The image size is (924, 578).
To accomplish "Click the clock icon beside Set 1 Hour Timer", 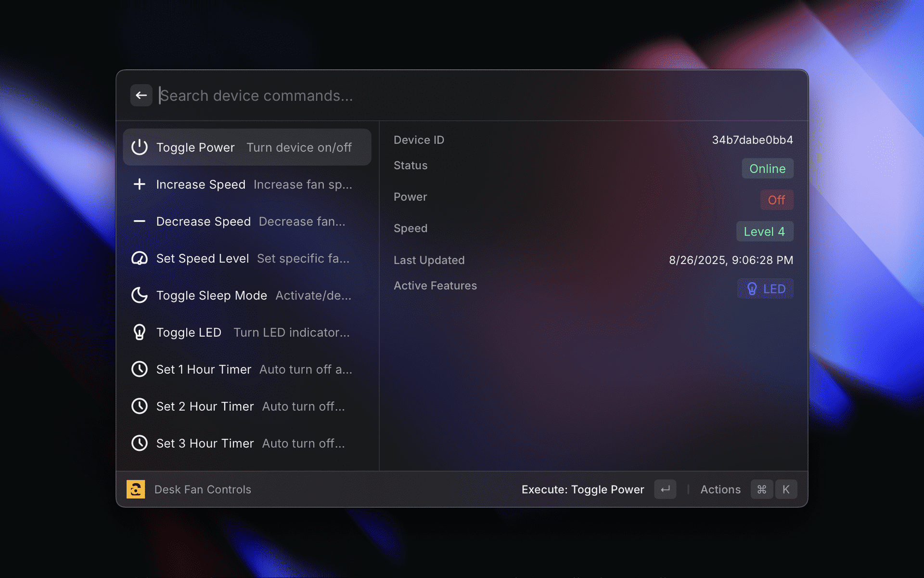I will coord(139,369).
